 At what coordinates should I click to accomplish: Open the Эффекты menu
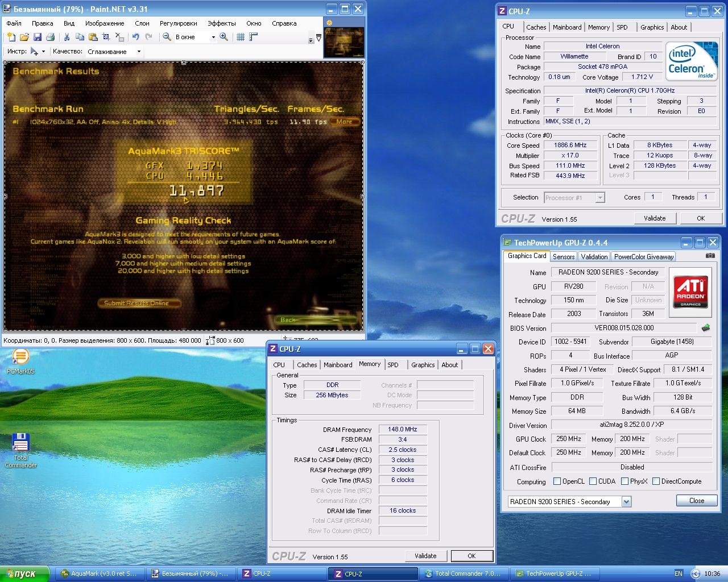(x=222, y=23)
